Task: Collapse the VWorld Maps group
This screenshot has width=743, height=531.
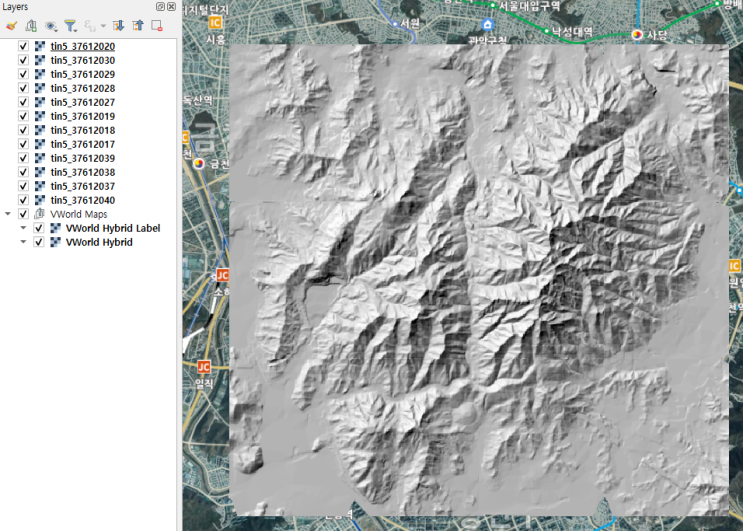Action: [x=9, y=214]
